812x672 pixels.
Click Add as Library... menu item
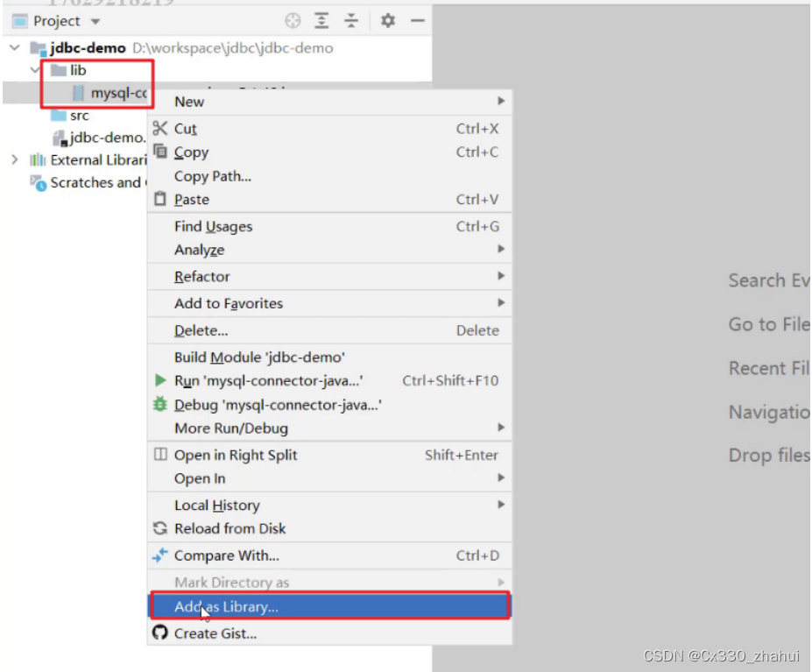point(330,606)
